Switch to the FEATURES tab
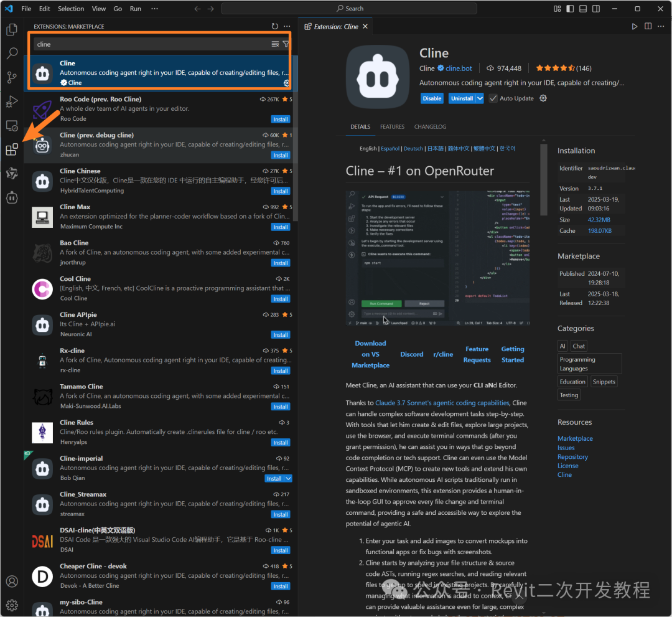This screenshot has height=617, width=672. [x=392, y=127]
